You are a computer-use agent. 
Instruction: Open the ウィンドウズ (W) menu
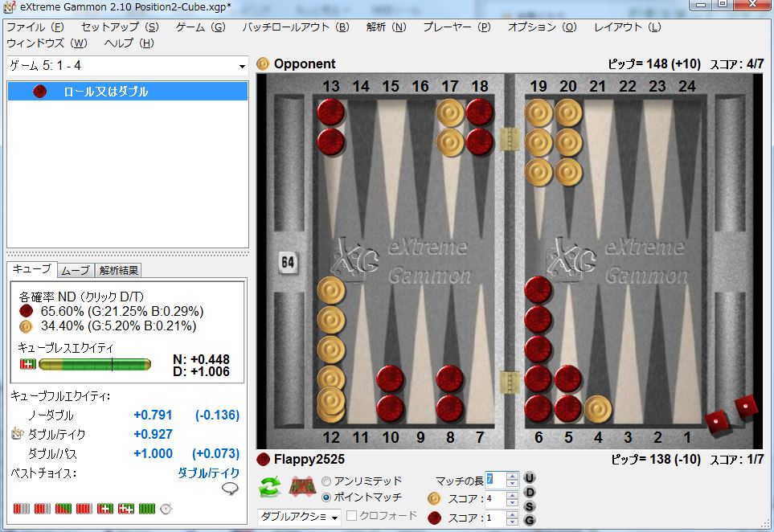click(47, 43)
